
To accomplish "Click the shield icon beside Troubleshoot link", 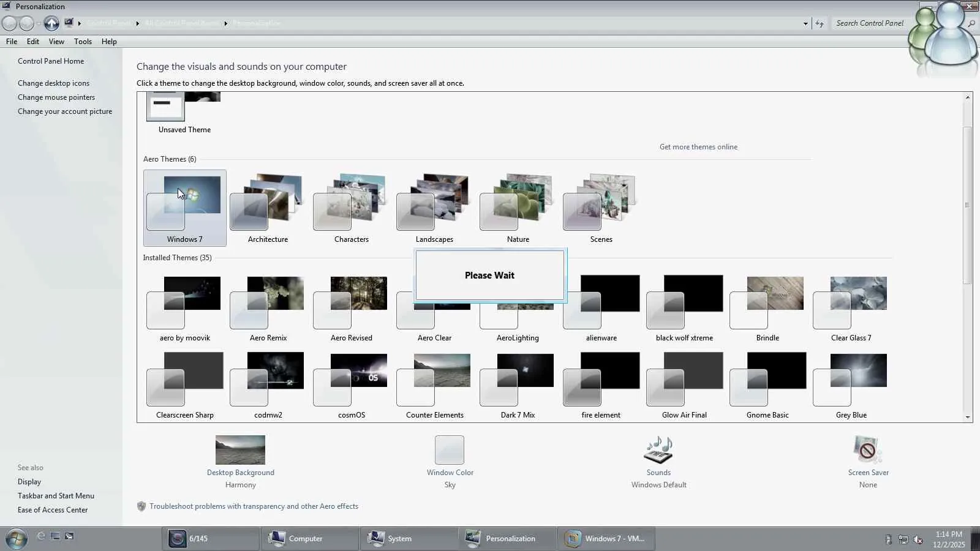I will click(x=141, y=506).
